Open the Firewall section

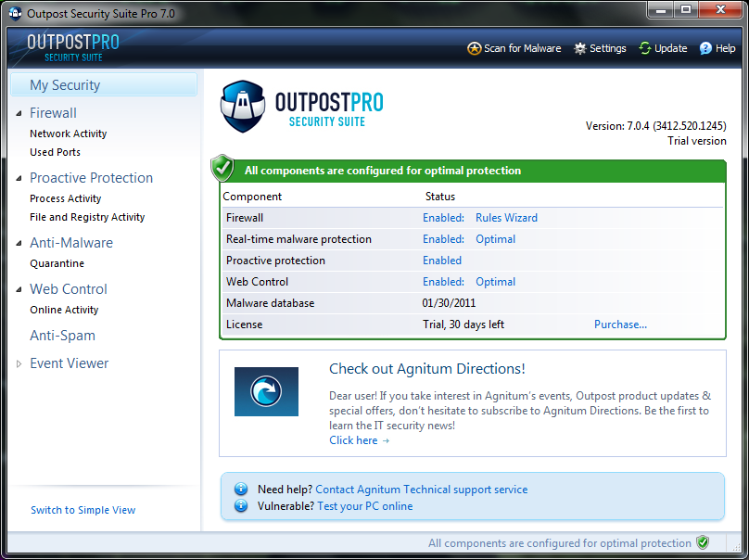[53, 113]
